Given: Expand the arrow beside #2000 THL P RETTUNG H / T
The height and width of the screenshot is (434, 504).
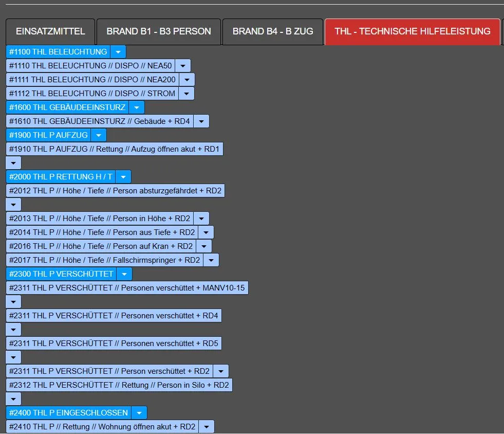Looking at the screenshot, I should [x=123, y=177].
